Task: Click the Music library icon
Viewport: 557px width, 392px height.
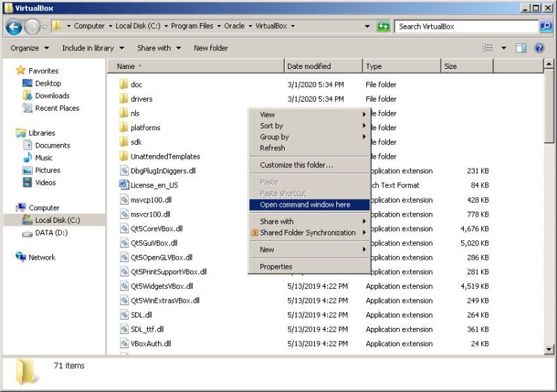Action: (x=27, y=157)
